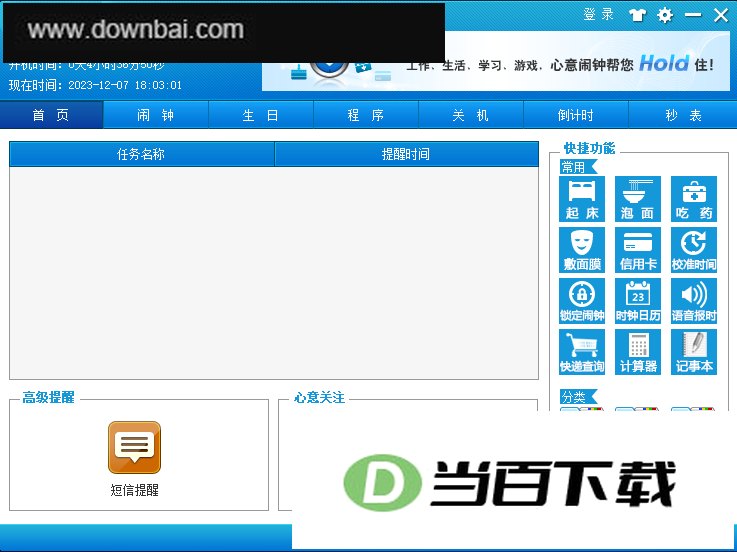
Task: Switch to the 倒计时 countdown tab
Action: [576, 115]
